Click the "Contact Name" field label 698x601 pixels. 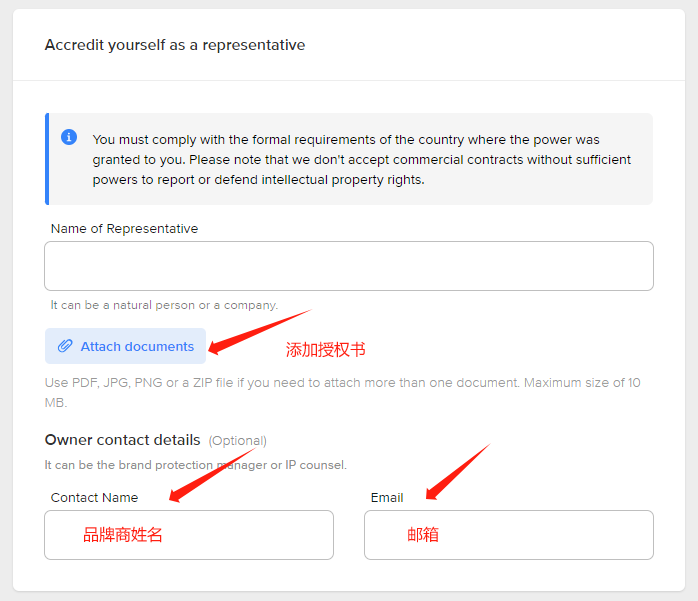pos(94,498)
